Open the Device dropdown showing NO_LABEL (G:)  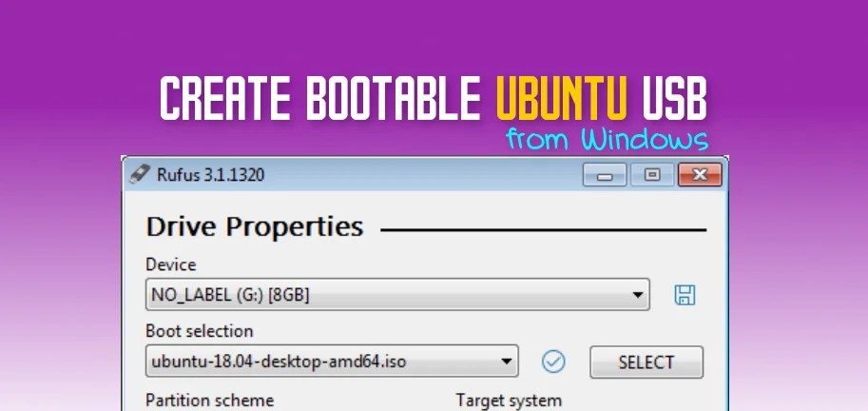397,295
